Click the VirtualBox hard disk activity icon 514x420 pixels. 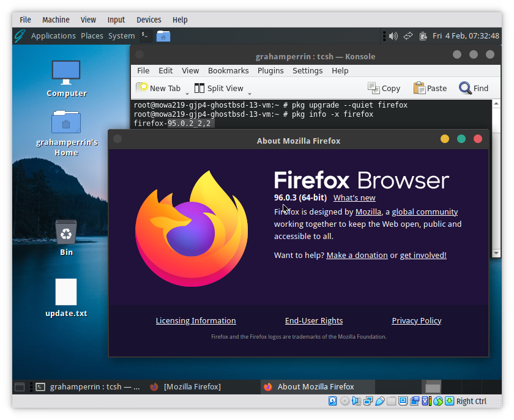pos(332,401)
